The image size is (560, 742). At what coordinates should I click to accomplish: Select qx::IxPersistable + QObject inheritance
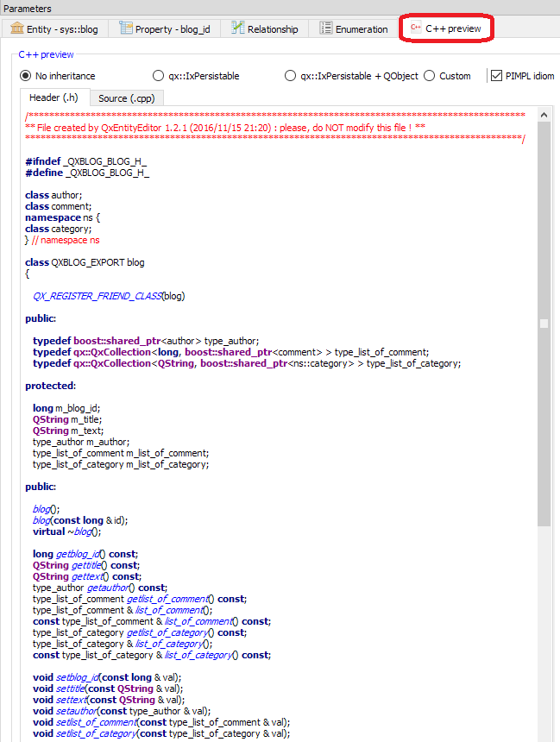pos(291,76)
